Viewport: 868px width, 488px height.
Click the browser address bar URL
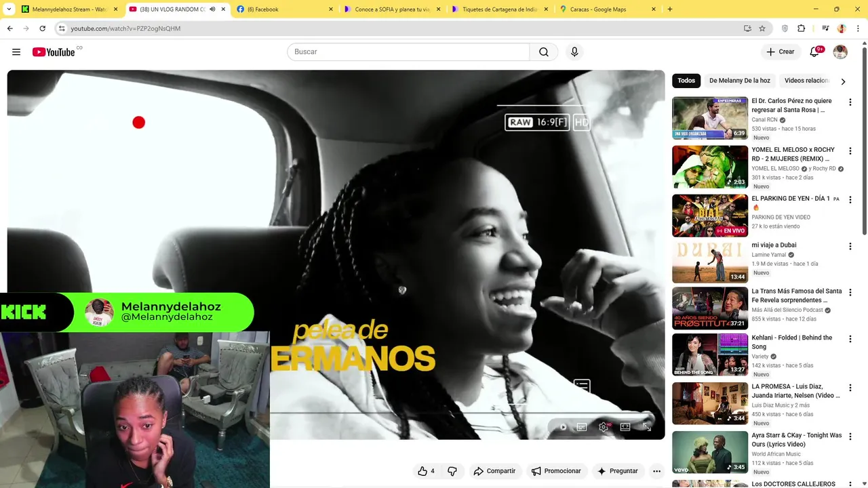tap(125, 28)
